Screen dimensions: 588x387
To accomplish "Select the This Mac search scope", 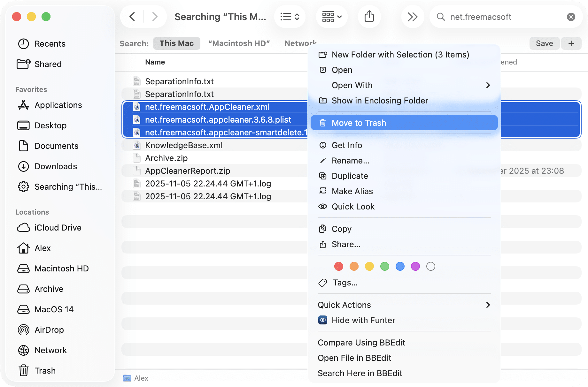I will click(177, 43).
